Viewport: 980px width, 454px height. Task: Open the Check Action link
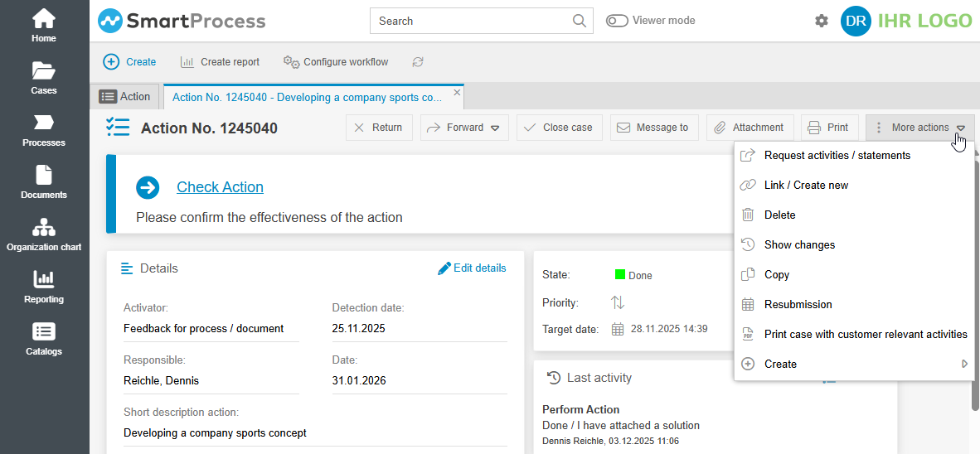220,187
